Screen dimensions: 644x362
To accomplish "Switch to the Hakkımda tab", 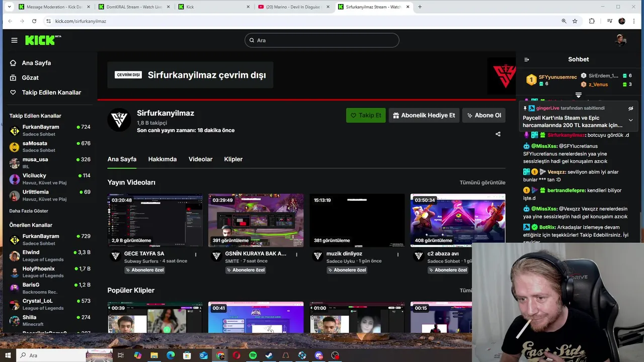I will click(x=162, y=159).
